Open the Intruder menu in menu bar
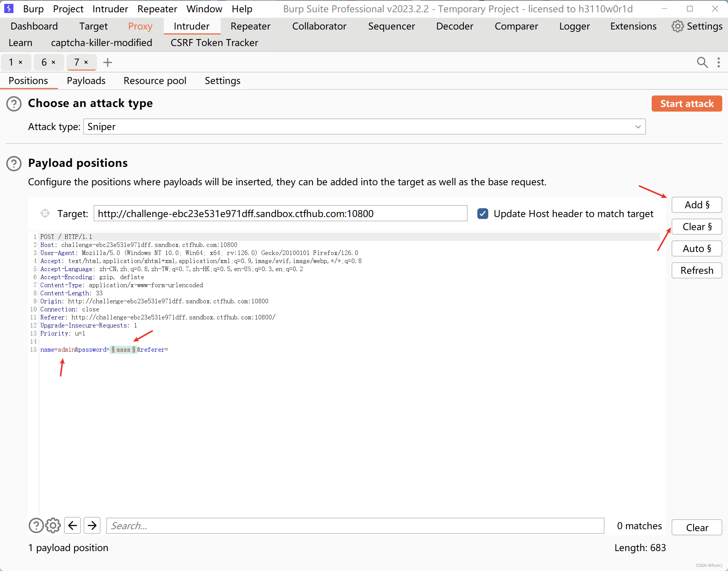Image resolution: width=728 pixels, height=571 pixels. coord(110,8)
